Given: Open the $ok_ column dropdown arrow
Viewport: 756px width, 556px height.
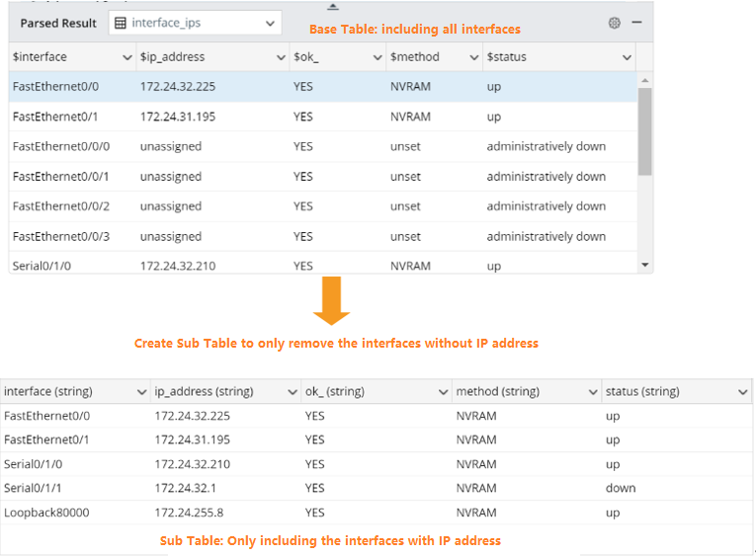Looking at the screenshot, I should pos(377,57).
